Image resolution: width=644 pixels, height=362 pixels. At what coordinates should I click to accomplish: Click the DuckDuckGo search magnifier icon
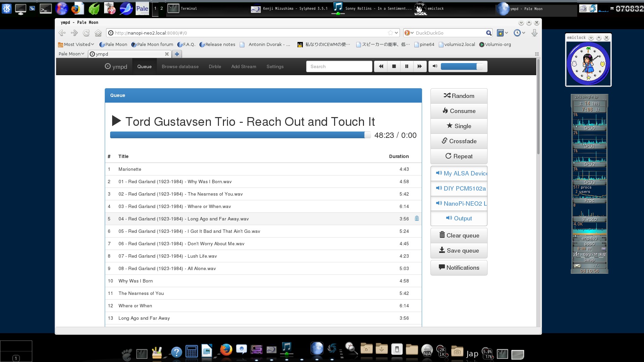489,33
